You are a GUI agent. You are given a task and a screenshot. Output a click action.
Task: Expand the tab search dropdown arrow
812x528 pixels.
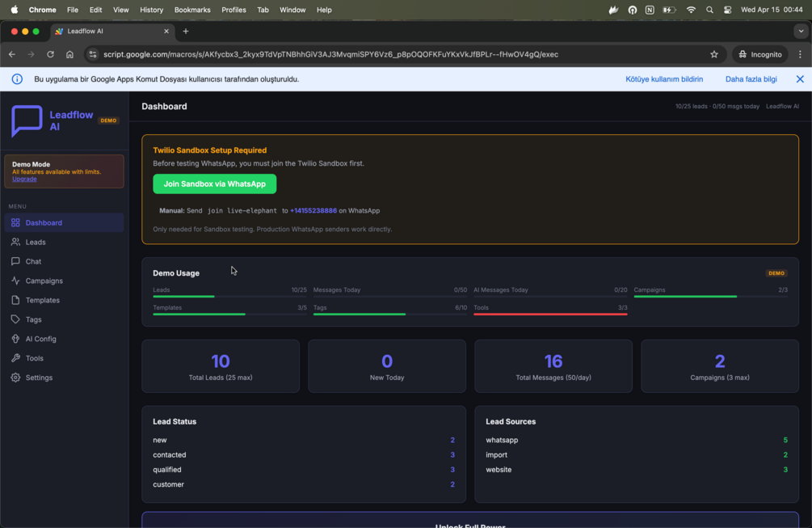click(801, 31)
